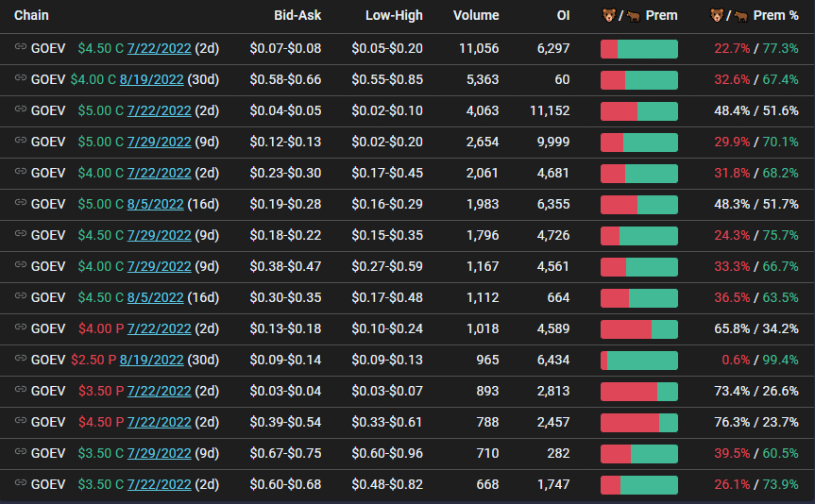Viewport: 815px width, 504px height.
Task: Click premium bar showing 22.7% / 77.3%
Action: tap(639, 49)
